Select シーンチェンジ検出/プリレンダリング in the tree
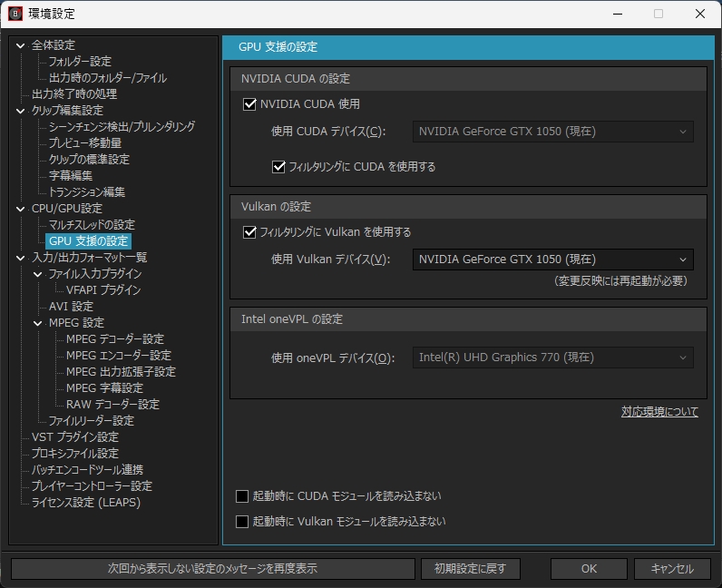This screenshot has height=588, width=722. (122, 127)
